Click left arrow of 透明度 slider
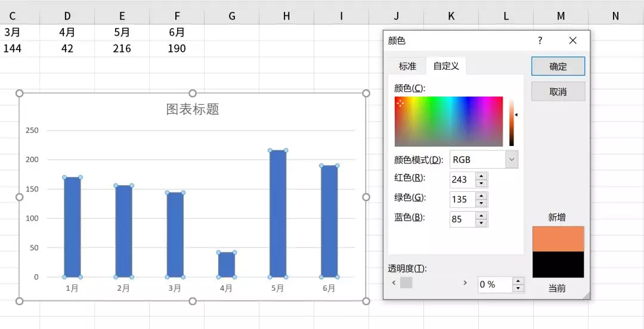This screenshot has height=329, width=644. pos(394,283)
